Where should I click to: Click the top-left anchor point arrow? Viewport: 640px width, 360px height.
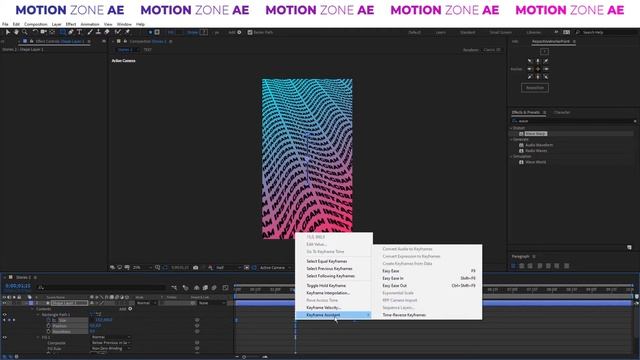pos(530,61)
